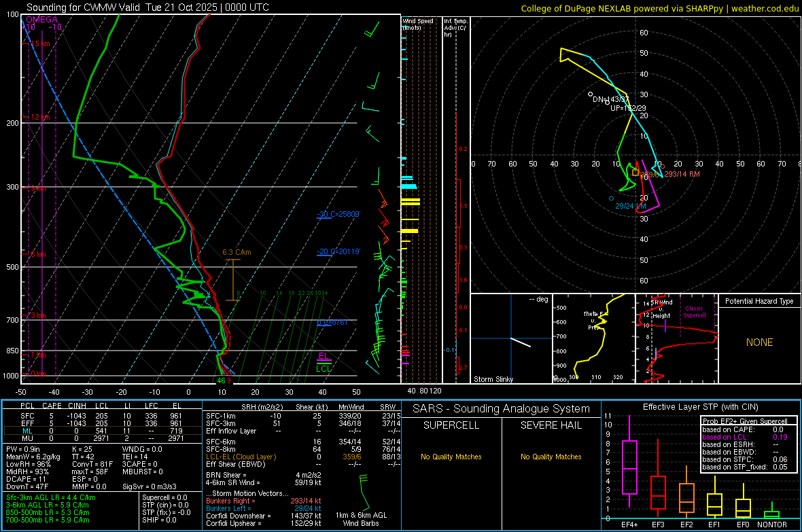Click the DCAPE = 11 value
Screen dimensions: 802x532
click(x=26, y=479)
